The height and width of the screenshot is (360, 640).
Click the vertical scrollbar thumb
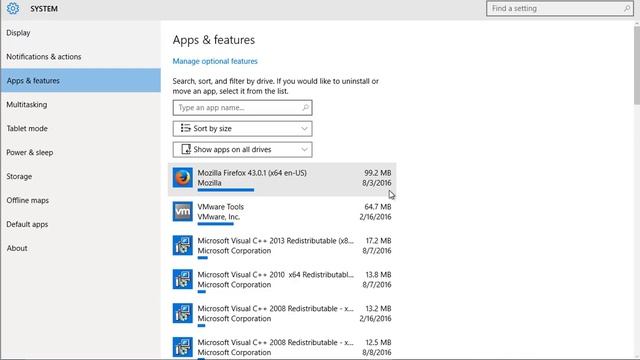point(637,65)
